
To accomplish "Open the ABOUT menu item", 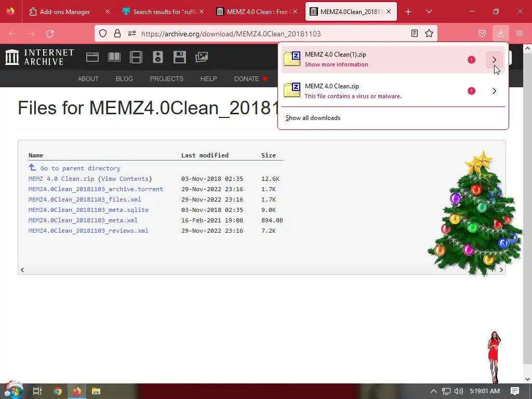I will pos(88,79).
